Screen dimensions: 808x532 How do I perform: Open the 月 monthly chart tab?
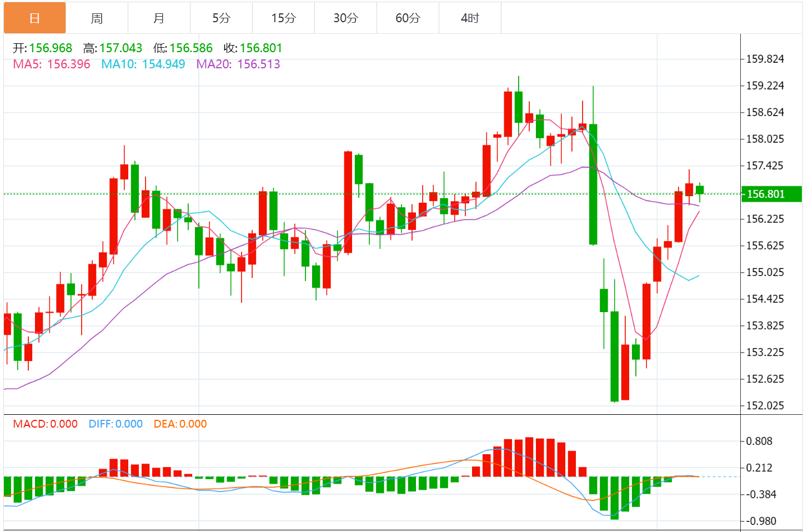tap(159, 18)
